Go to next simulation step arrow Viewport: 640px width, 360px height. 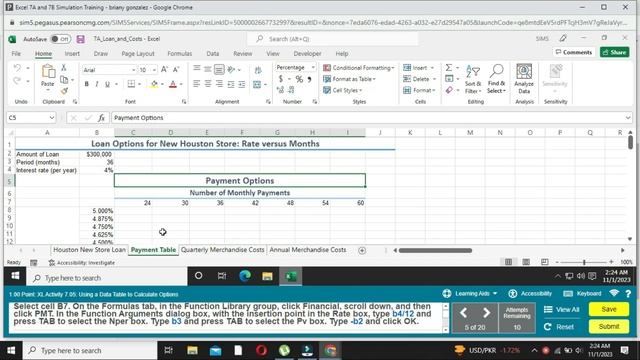[x=486, y=313]
